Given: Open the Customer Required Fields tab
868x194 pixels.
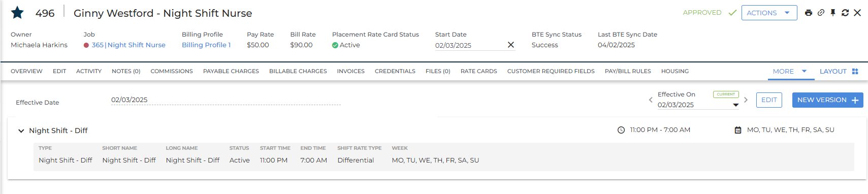Looking at the screenshot, I should point(551,72).
